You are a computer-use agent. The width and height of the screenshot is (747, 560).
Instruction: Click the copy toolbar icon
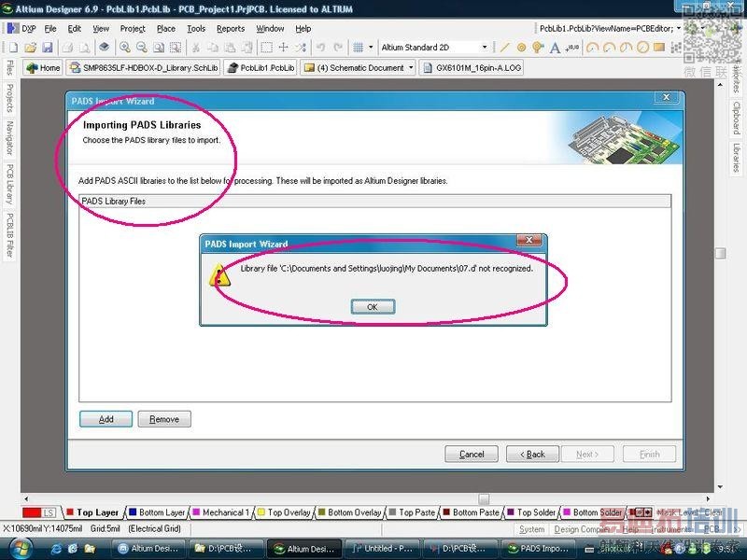[213, 48]
